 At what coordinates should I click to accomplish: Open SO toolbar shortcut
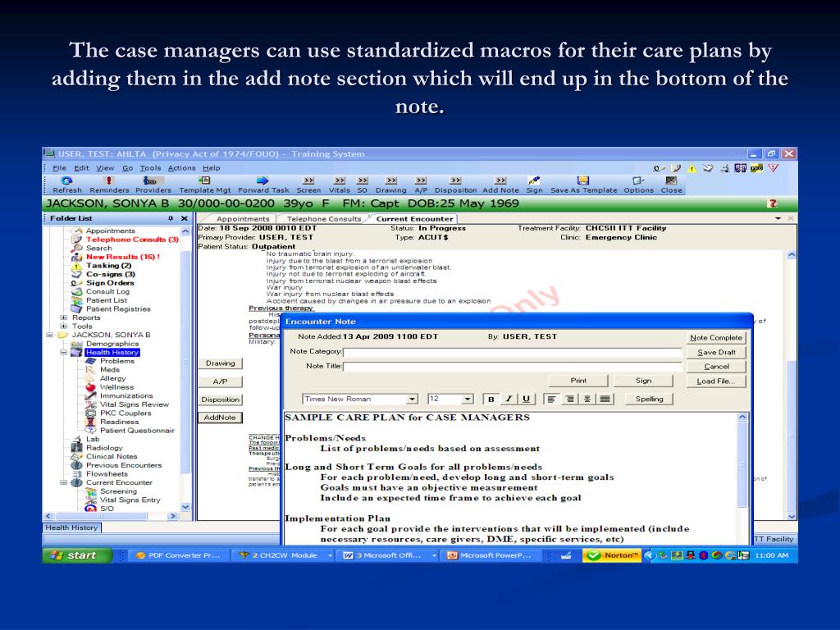pyautogui.click(x=363, y=185)
